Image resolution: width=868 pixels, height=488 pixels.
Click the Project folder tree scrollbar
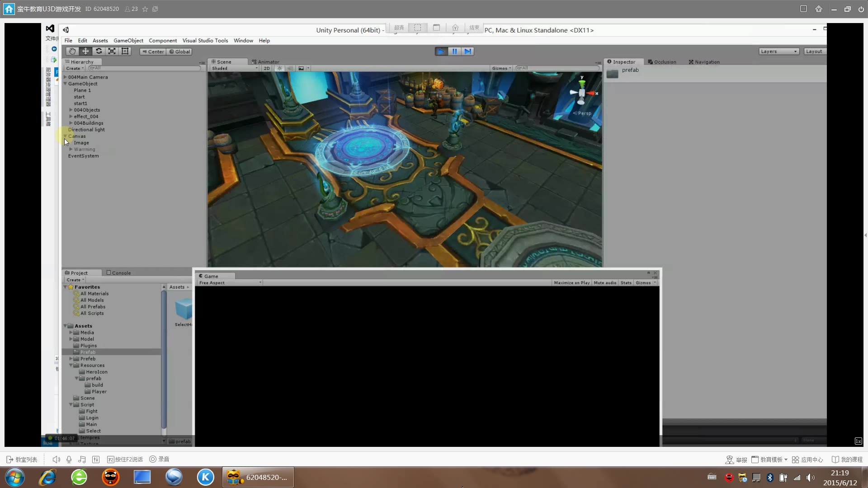[164, 359]
